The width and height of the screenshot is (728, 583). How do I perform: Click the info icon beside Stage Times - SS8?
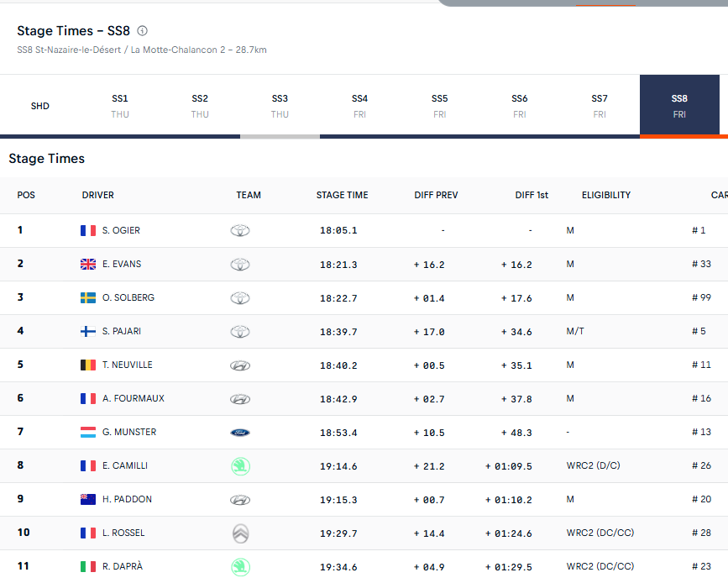[x=143, y=31]
